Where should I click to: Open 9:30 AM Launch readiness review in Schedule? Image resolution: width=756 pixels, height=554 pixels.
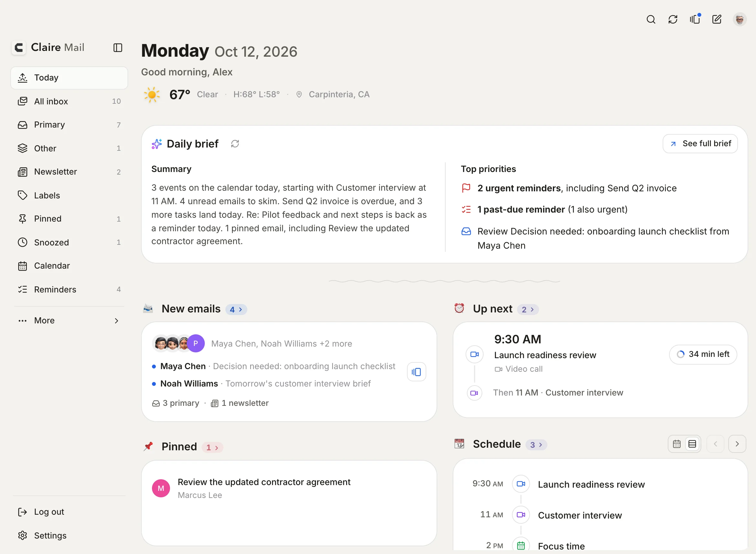point(591,484)
